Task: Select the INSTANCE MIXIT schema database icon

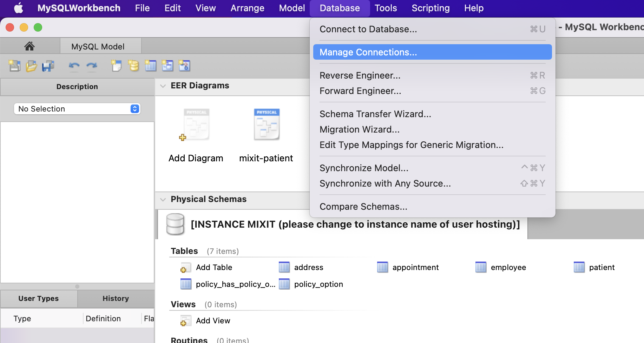Action: coord(175,224)
